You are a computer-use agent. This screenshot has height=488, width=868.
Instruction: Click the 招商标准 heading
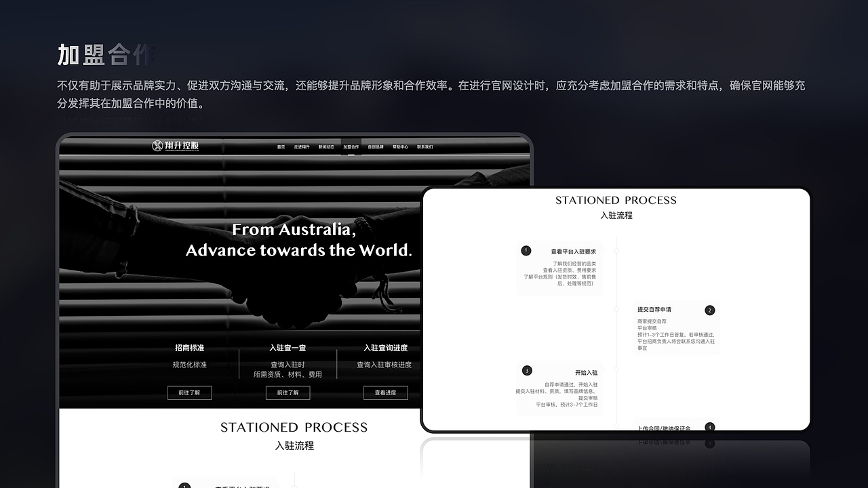[x=190, y=348]
